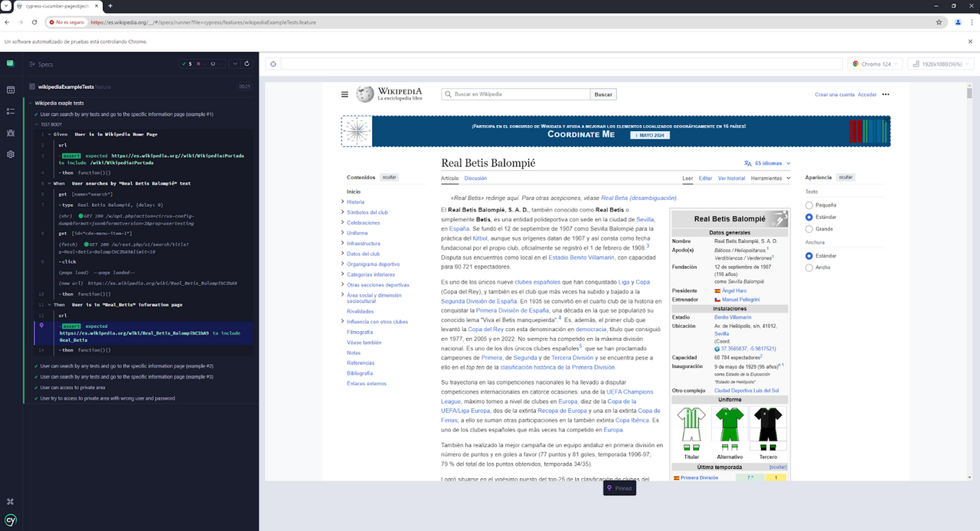Click the Buscar button on Wikipedia
The width and height of the screenshot is (980, 531).
[x=603, y=93]
